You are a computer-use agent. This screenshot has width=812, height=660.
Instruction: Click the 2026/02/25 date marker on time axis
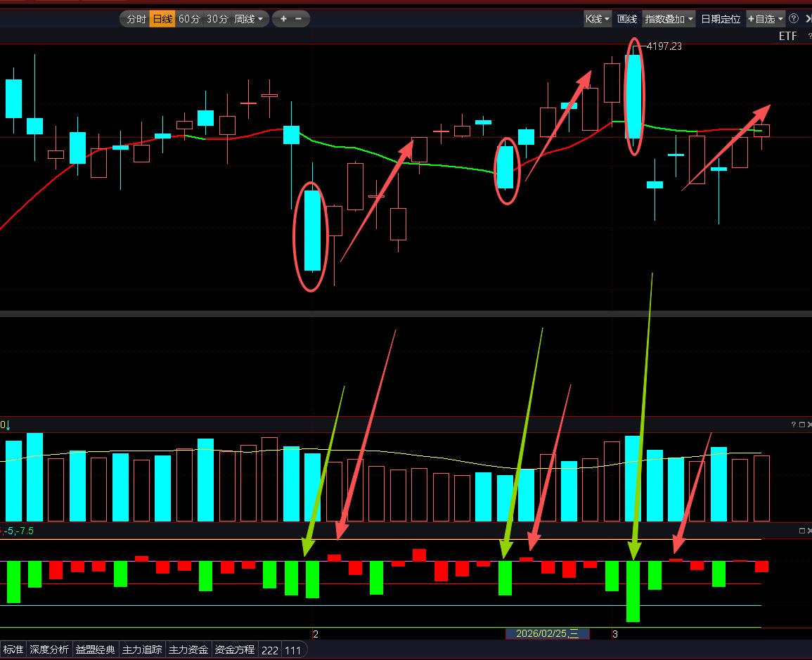coord(547,634)
